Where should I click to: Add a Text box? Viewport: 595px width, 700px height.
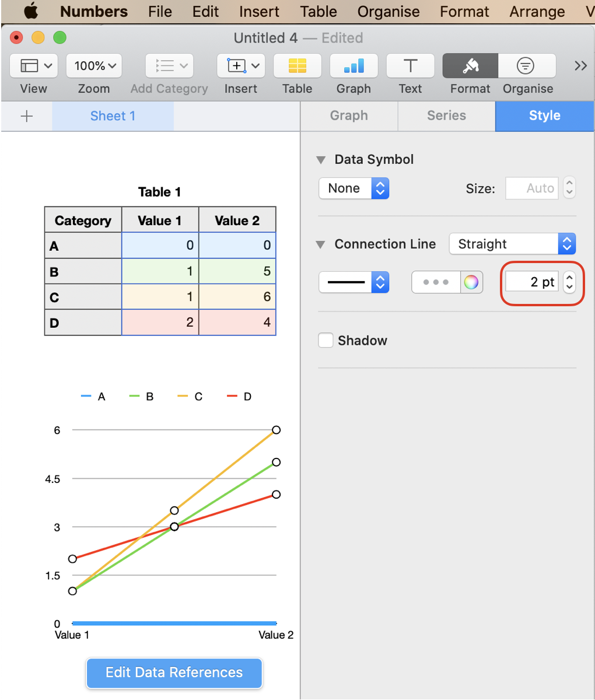pos(410,66)
